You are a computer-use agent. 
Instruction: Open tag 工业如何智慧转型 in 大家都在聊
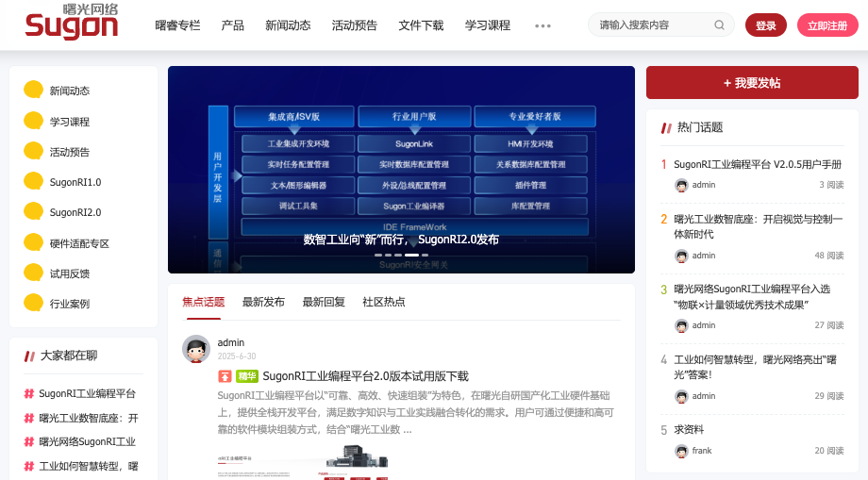pos(88,466)
